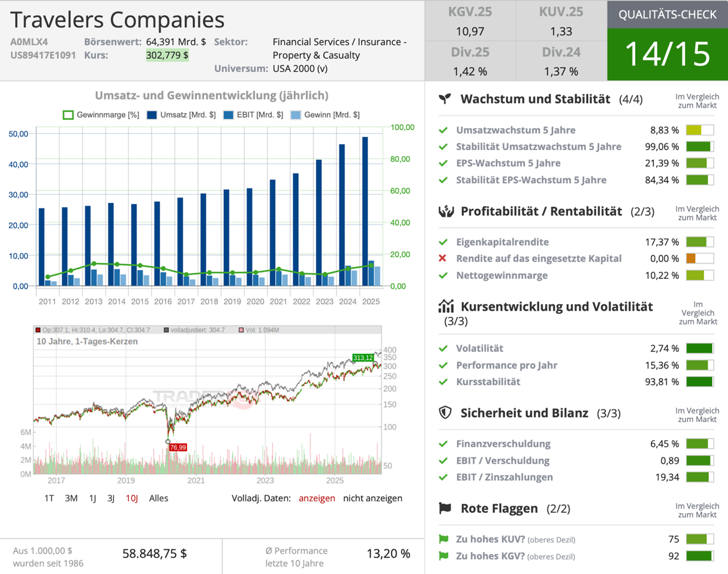Switch the price chart to 1T
Screen dimensions: 728x574
click(49, 498)
